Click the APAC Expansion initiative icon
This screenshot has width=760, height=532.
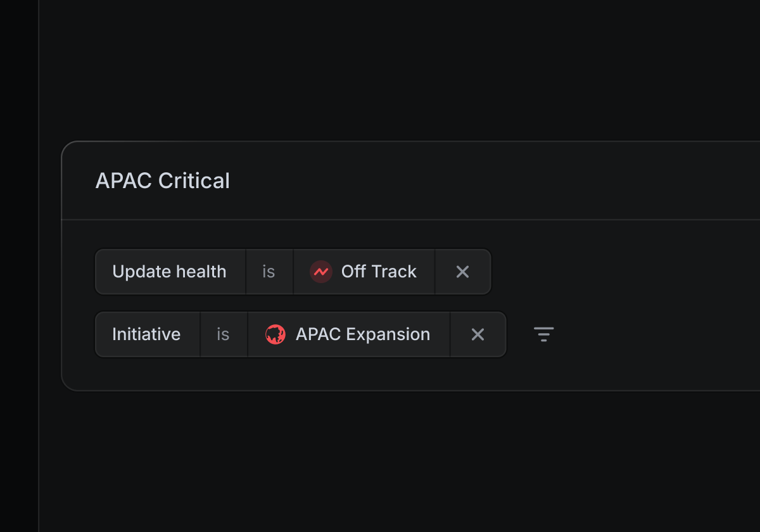[x=275, y=334]
